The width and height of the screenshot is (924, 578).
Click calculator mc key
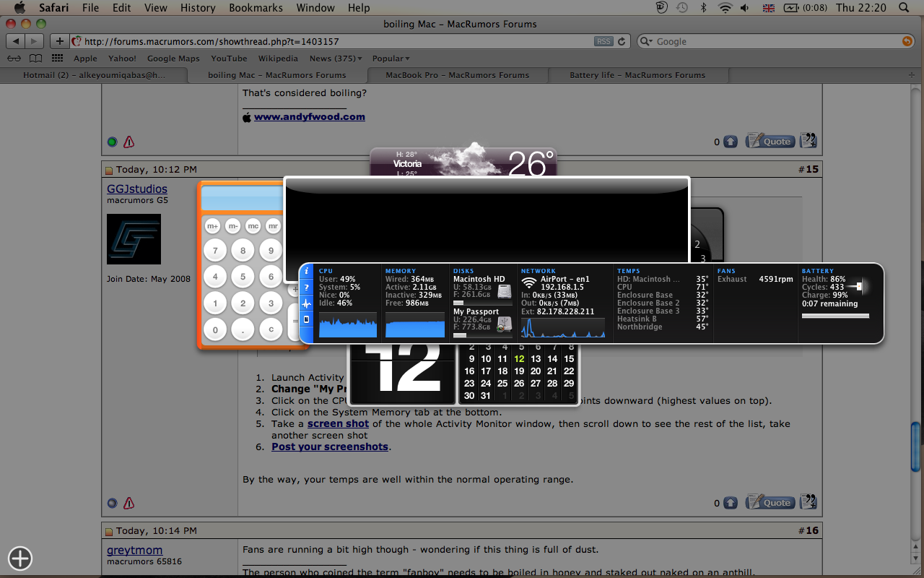[253, 226]
